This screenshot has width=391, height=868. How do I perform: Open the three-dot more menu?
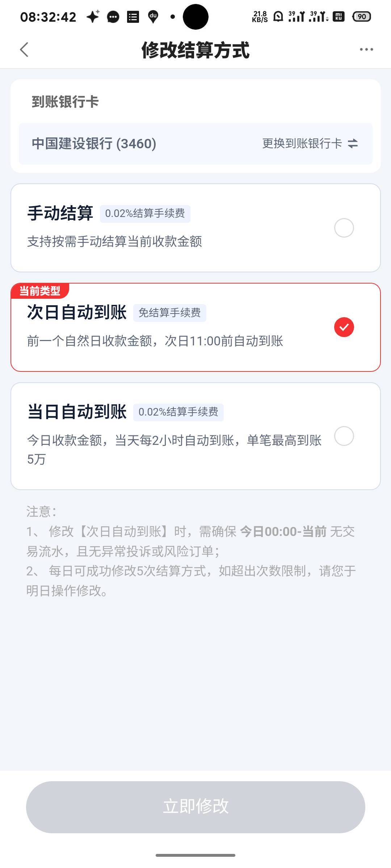[366, 50]
